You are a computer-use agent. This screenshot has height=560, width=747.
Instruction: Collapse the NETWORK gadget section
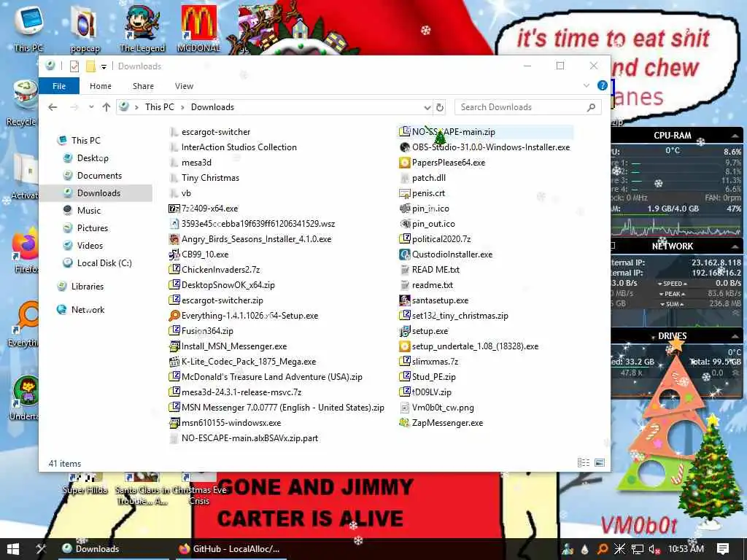(735, 246)
